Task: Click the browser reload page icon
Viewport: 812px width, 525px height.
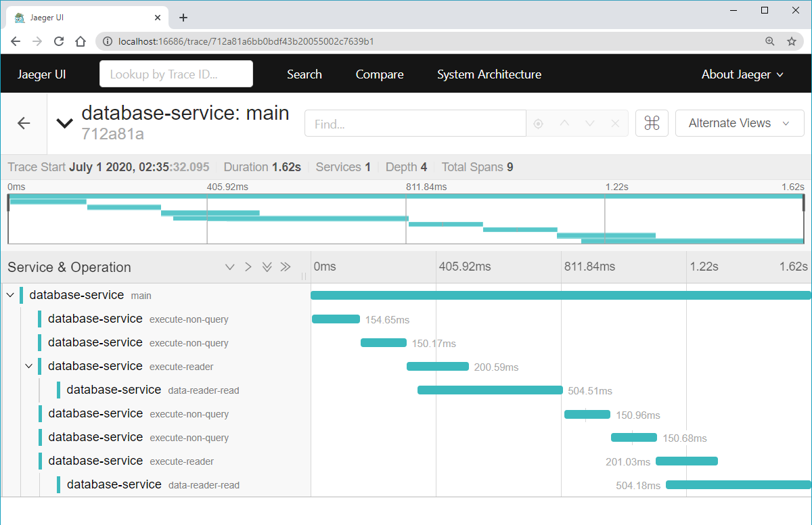Action: [59, 41]
